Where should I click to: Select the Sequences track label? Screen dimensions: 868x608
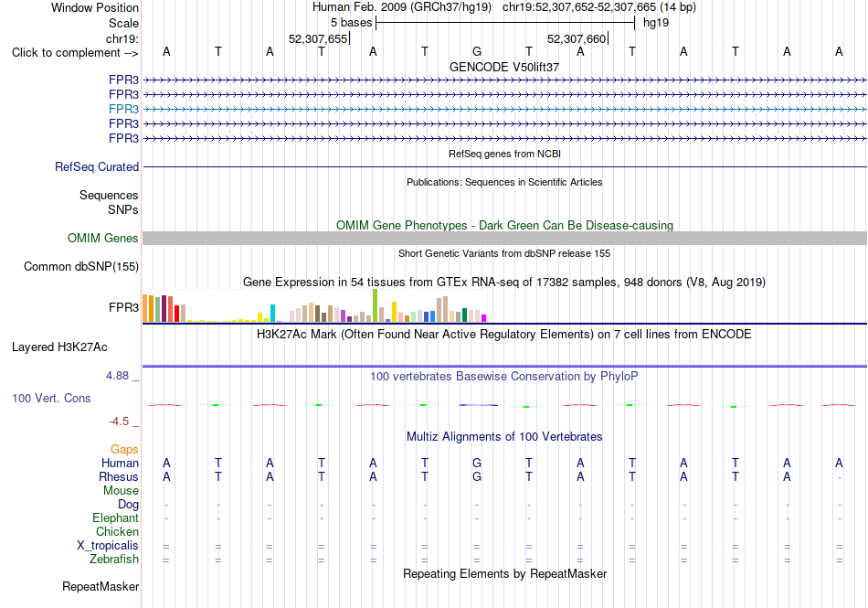pos(109,195)
